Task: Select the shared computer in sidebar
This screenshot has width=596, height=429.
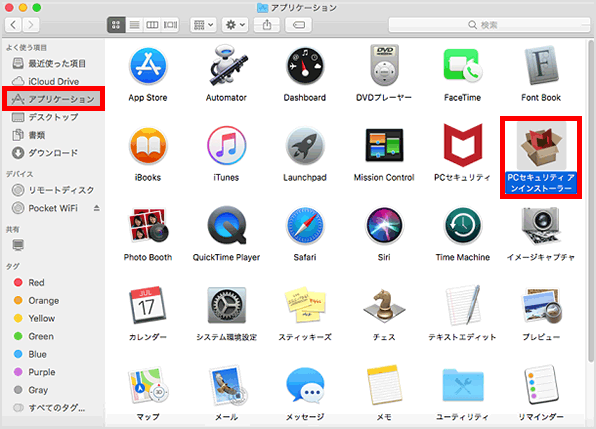Action: point(18,245)
